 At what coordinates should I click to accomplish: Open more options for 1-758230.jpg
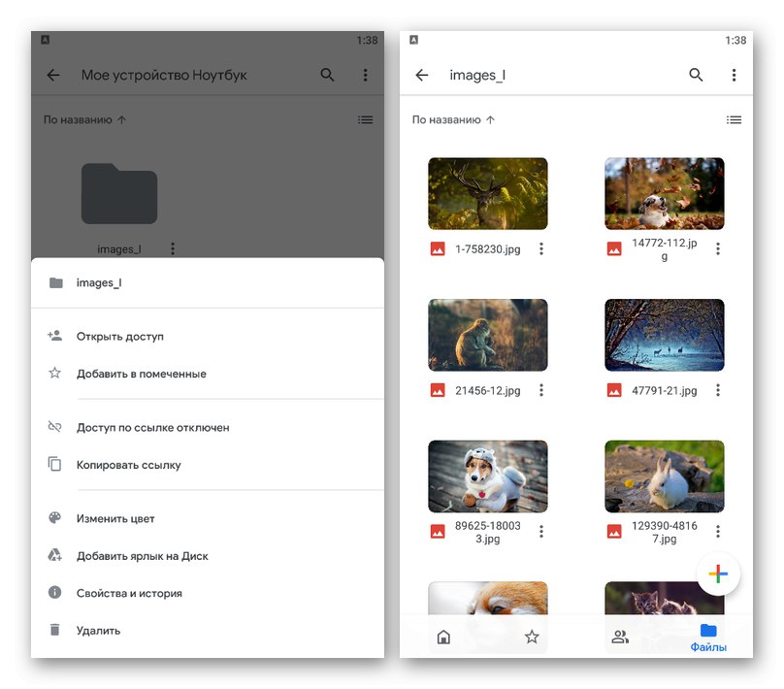[541, 249]
